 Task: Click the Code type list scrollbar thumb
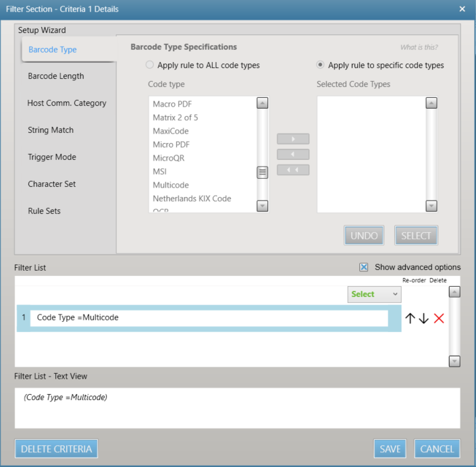[x=263, y=173]
